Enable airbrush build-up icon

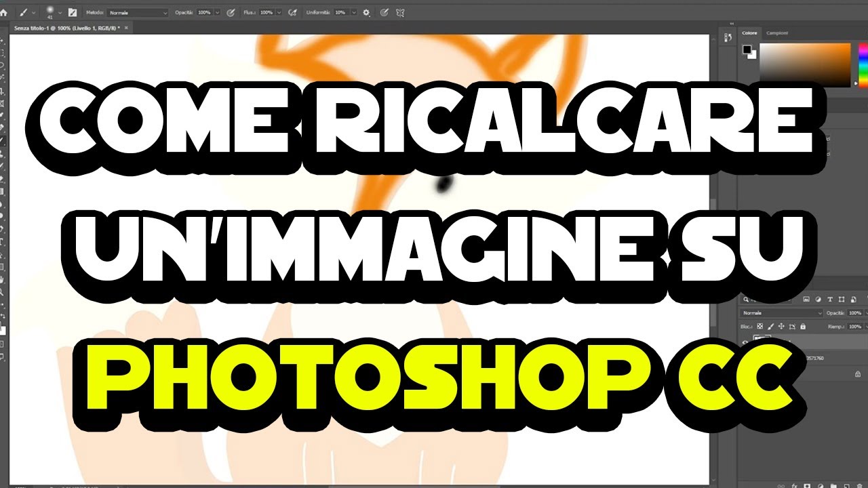[x=292, y=13]
